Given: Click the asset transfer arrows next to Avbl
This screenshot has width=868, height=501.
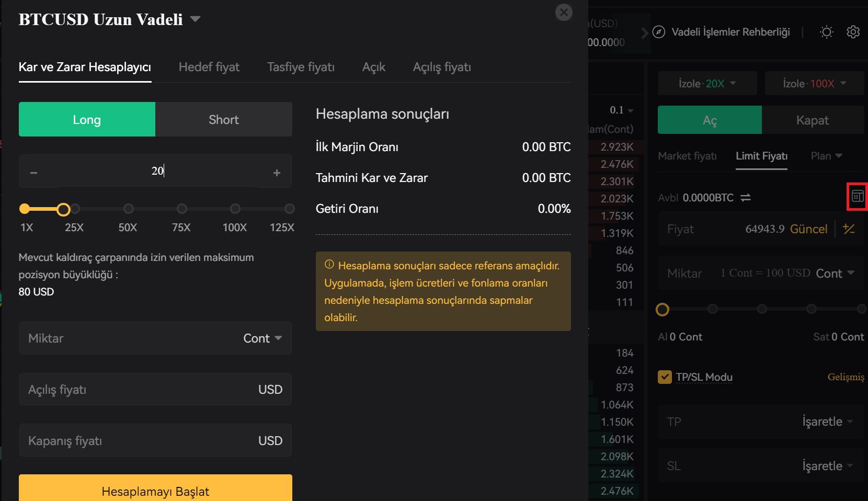Looking at the screenshot, I should coord(746,198).
